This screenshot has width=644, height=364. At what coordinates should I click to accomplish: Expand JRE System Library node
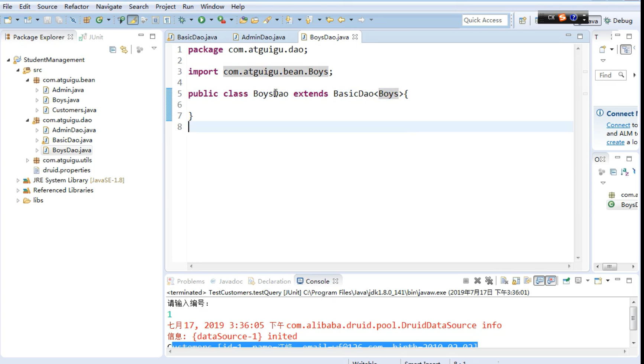pyautogui.click(x=18, y=180)
